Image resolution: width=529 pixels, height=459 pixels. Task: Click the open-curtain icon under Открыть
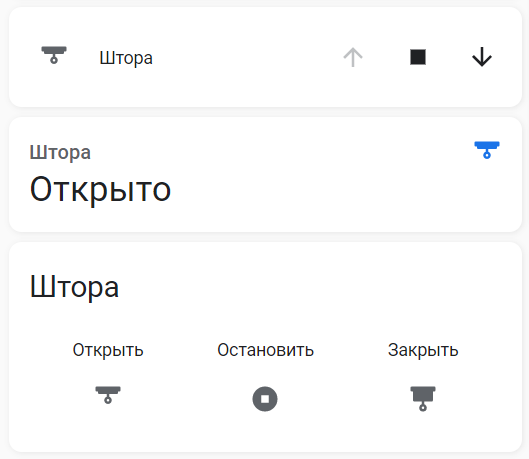[108, 395]
